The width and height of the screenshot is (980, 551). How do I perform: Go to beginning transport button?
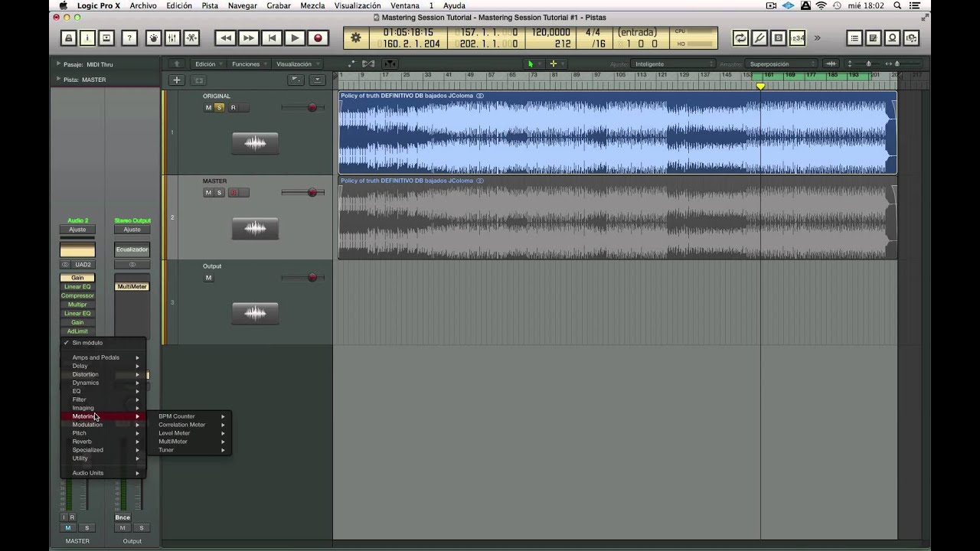[x=271, y=37]
